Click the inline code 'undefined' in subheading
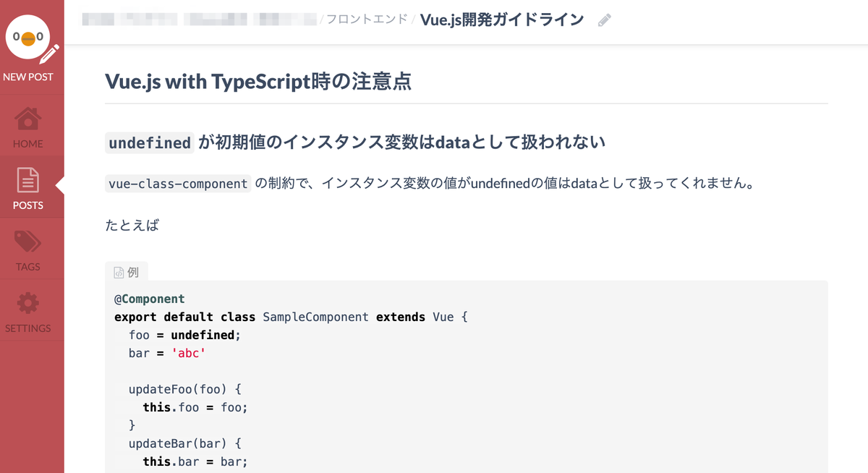Screen dimensions: 868x473 [150, 143]
